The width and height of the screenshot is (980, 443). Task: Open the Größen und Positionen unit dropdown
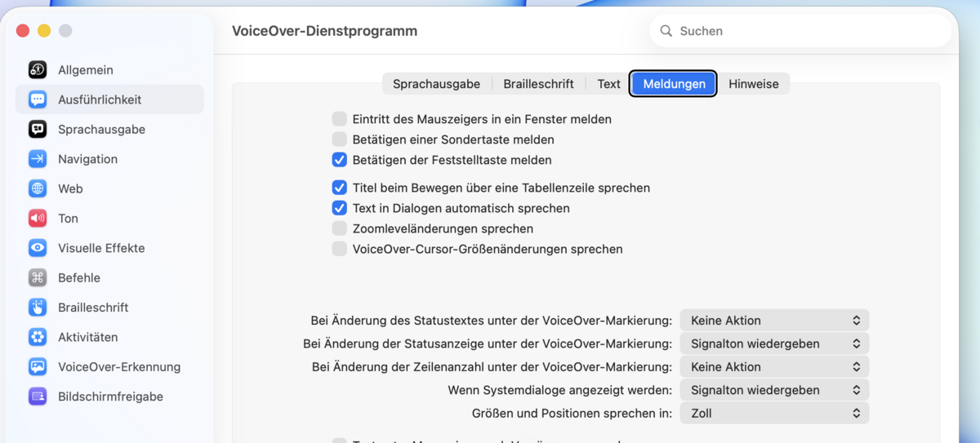[774, 414]
